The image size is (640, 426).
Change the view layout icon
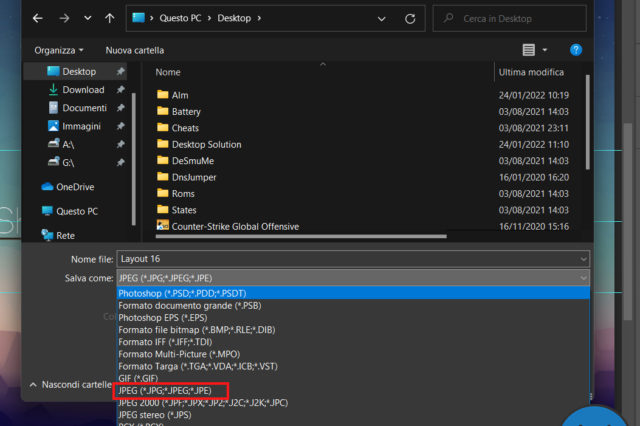click(529, 49)
